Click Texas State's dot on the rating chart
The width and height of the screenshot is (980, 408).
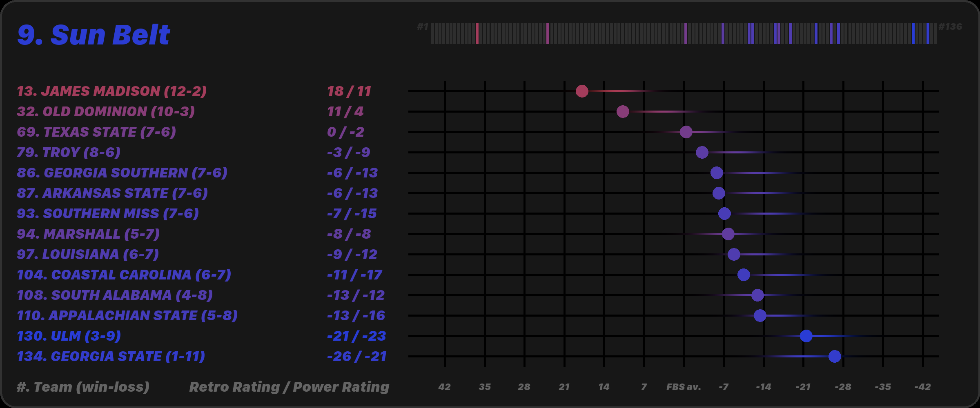tap(686, 132)
